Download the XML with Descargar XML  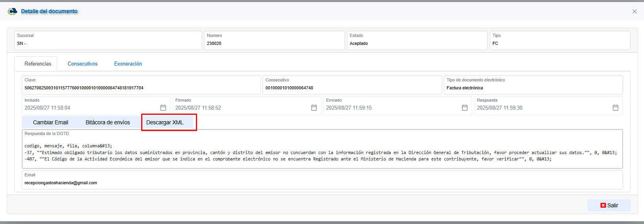[x=165, y=122]
